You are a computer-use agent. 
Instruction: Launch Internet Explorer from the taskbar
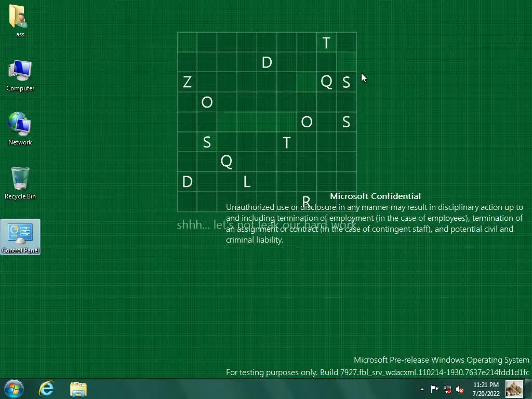pyautogui.click(x=46, y=389)
